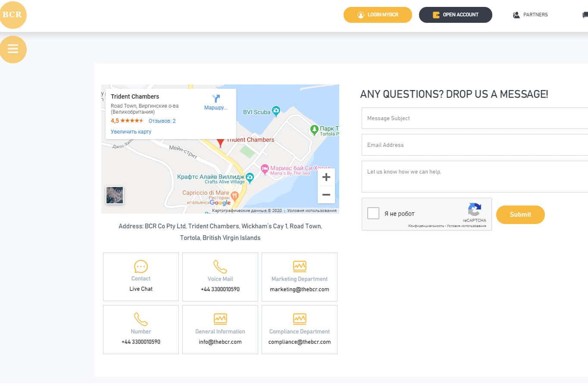The width and height of the screenshot is (588, 389).
Task: Click the Live Chat contact icon
Action: click(x=141, y=266)
